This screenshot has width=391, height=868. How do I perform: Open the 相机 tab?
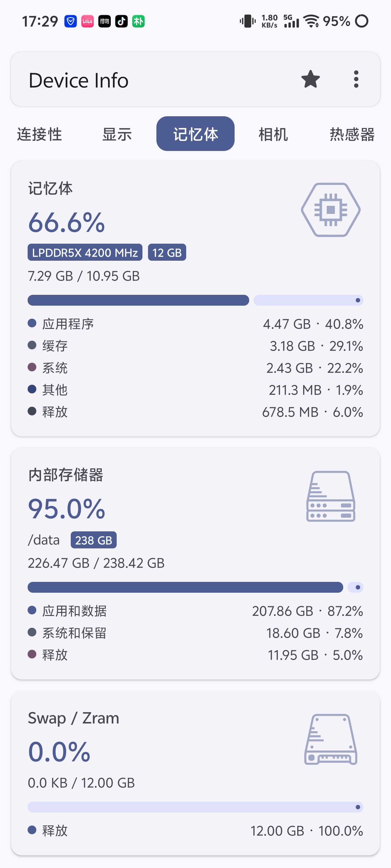tap(273, 134)
